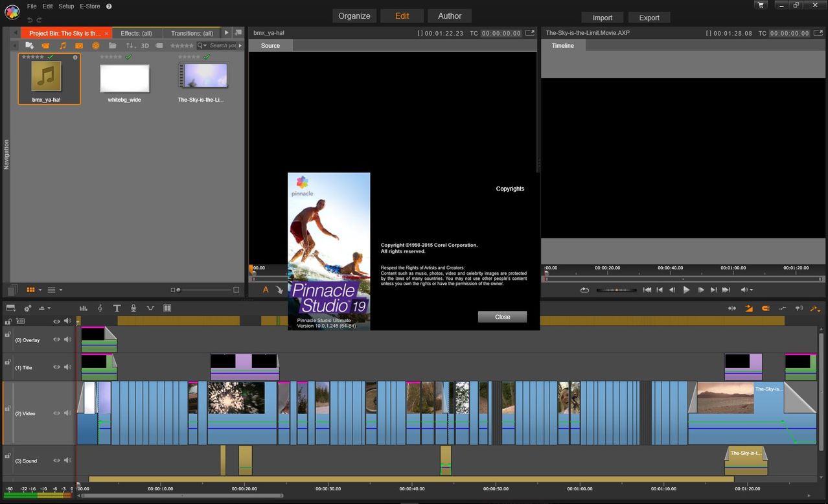The height and width of the screenshot is (504, 828).
Task: Open the toolbox customization dropdown
Action: pos(816,308)
